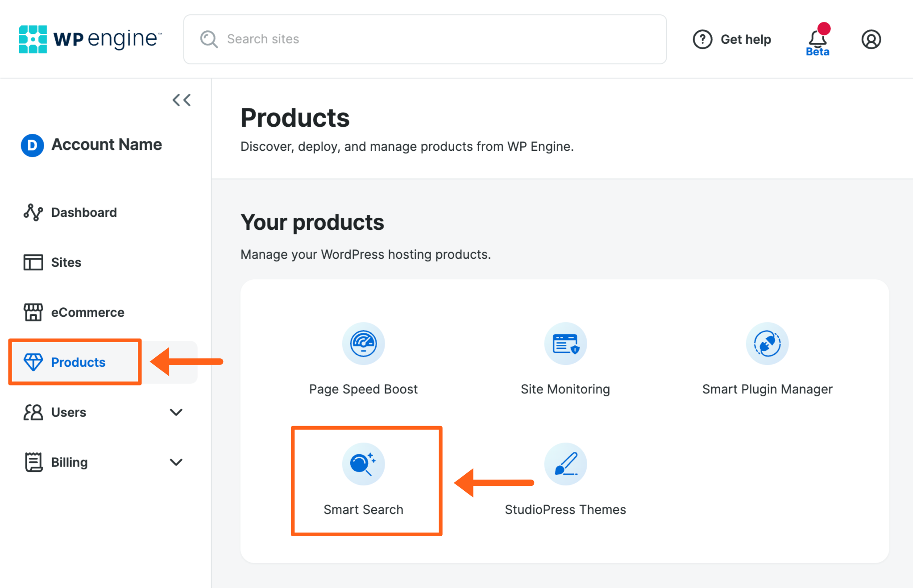
Task: Open the eCommerce sidebar section
Action: [87, 312]
